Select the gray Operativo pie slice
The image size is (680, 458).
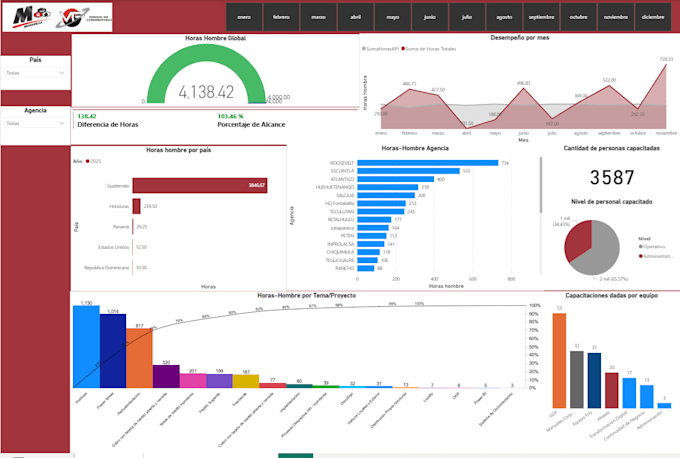(601, 252)
